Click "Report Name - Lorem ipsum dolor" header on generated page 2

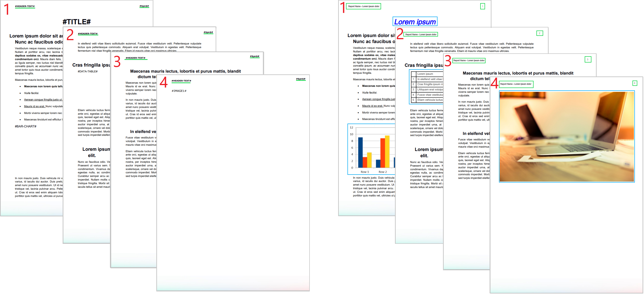[421, 34]
